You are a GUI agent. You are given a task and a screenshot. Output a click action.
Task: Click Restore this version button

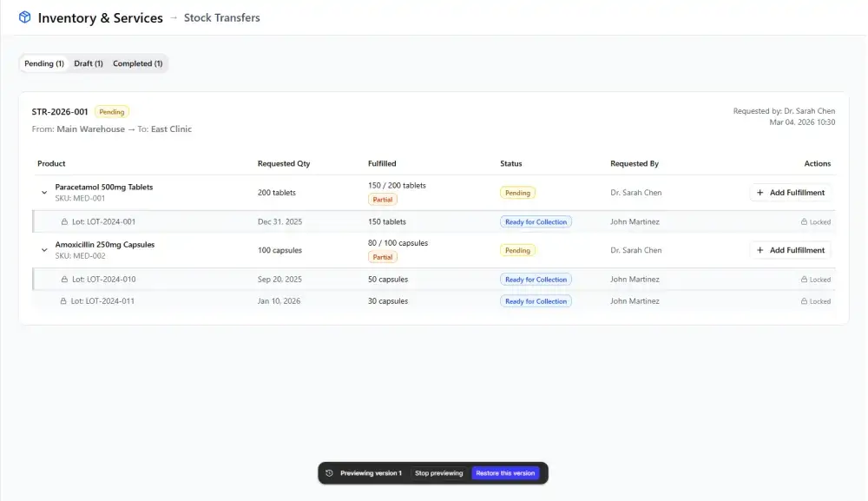coord(505,473)
